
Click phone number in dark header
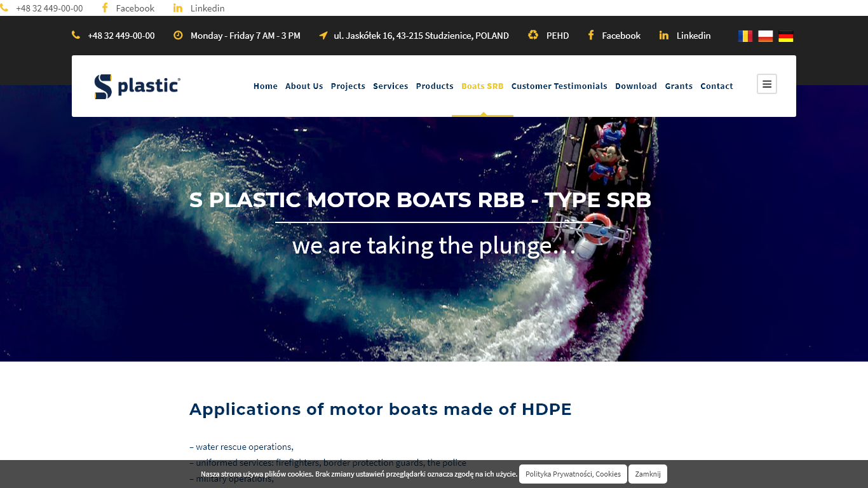coord(121,36)
